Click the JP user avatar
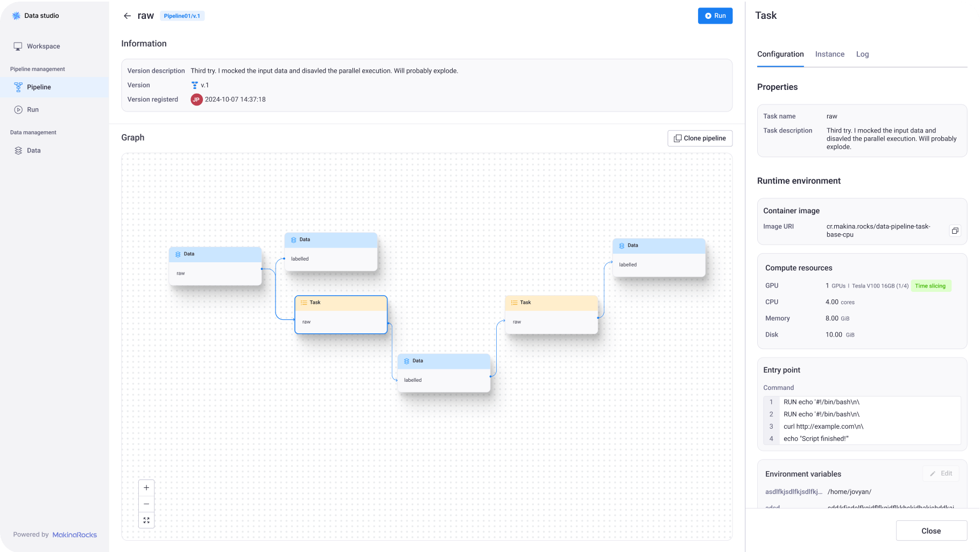 pyautogui.click(x=196, y=100)
